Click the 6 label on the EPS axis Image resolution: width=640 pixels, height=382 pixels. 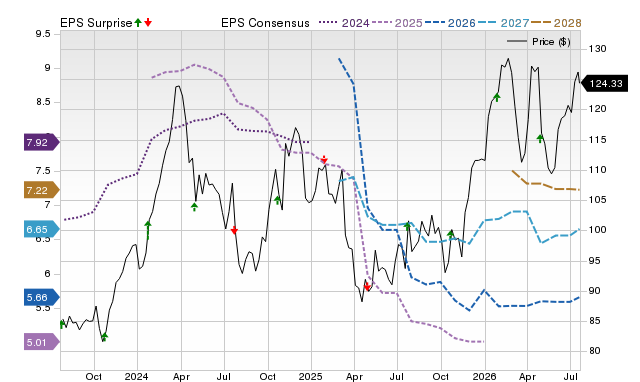tap(47, 273)
